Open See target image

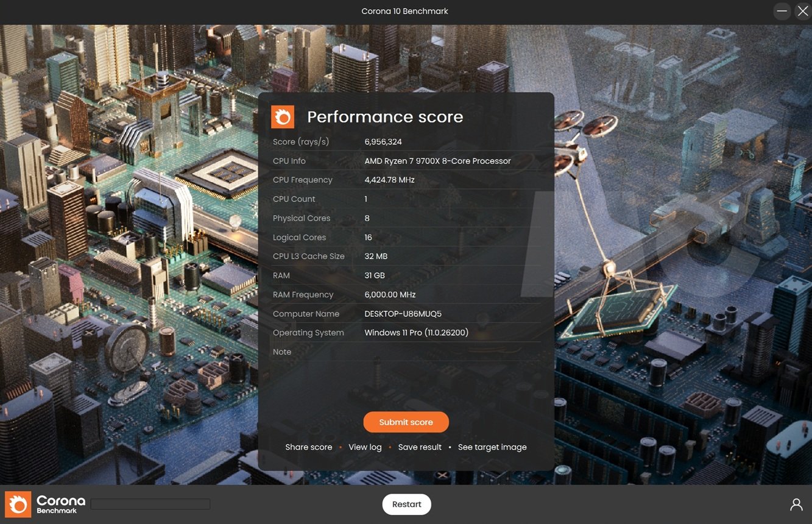[492, 447]
